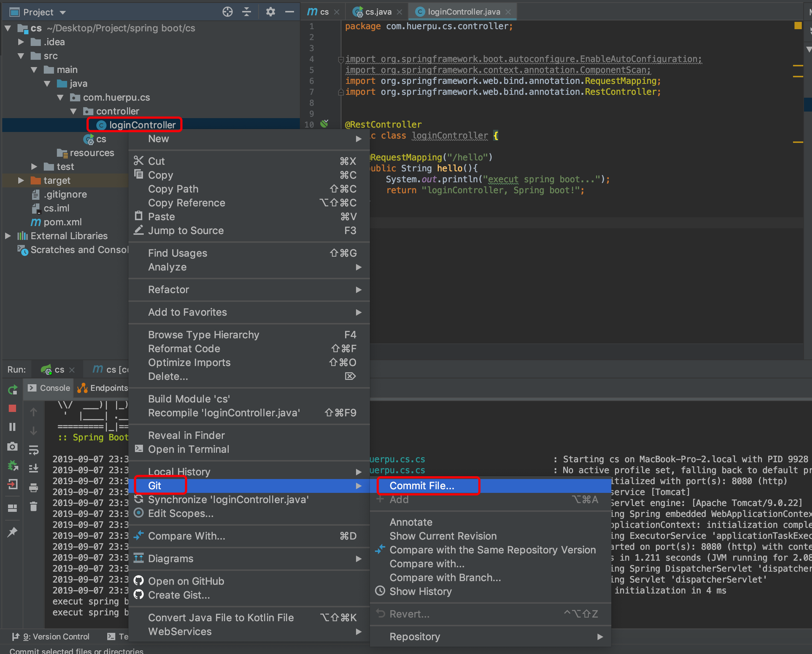Toggle scroll to end of console
Screen dimensions: 812x654
(x=34, y=468)
